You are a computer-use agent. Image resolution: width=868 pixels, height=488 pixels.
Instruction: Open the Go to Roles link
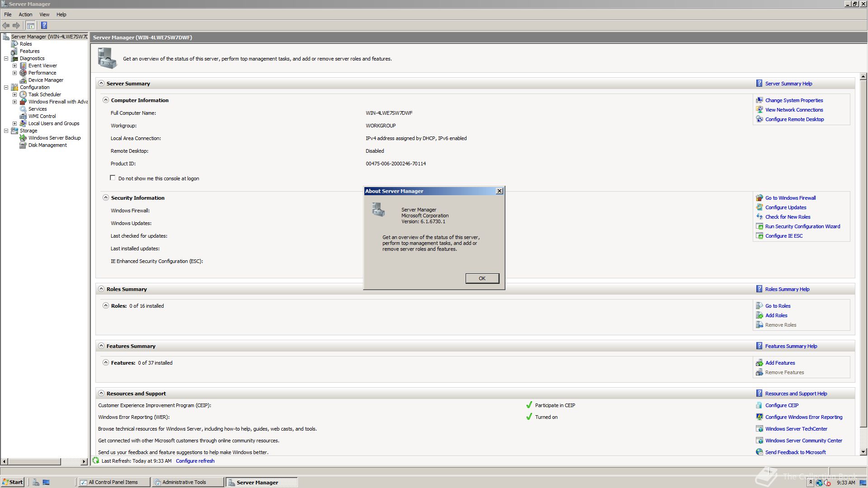(778, 306)
